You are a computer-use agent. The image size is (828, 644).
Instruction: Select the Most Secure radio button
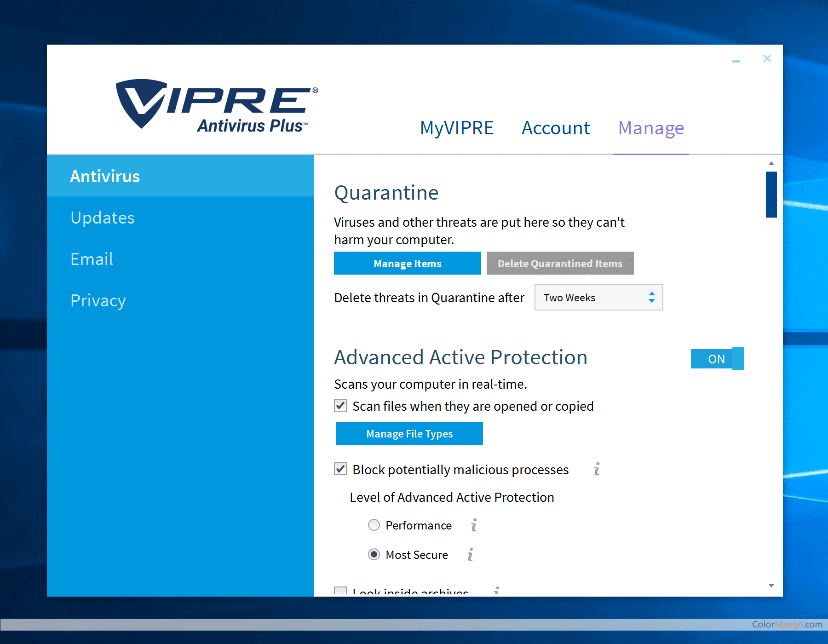374,555
